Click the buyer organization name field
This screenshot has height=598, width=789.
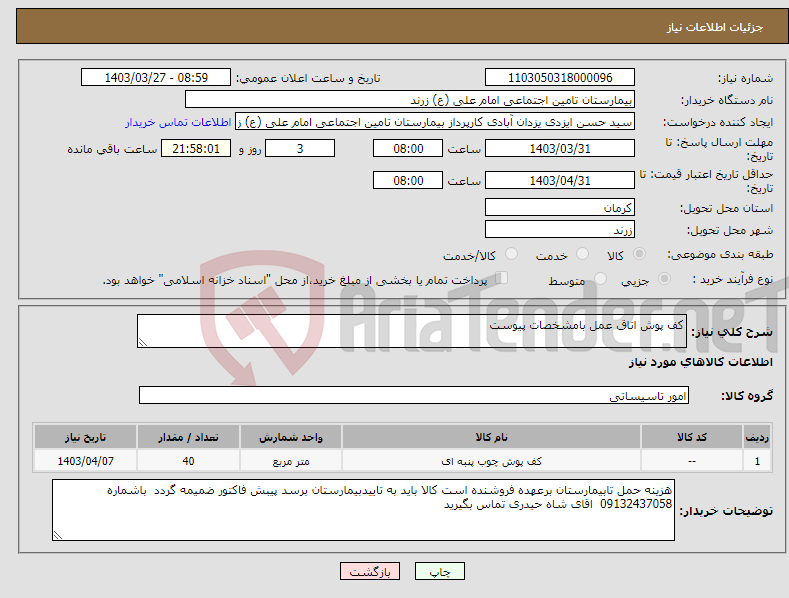pyautogui.click(x=410, y=100)
